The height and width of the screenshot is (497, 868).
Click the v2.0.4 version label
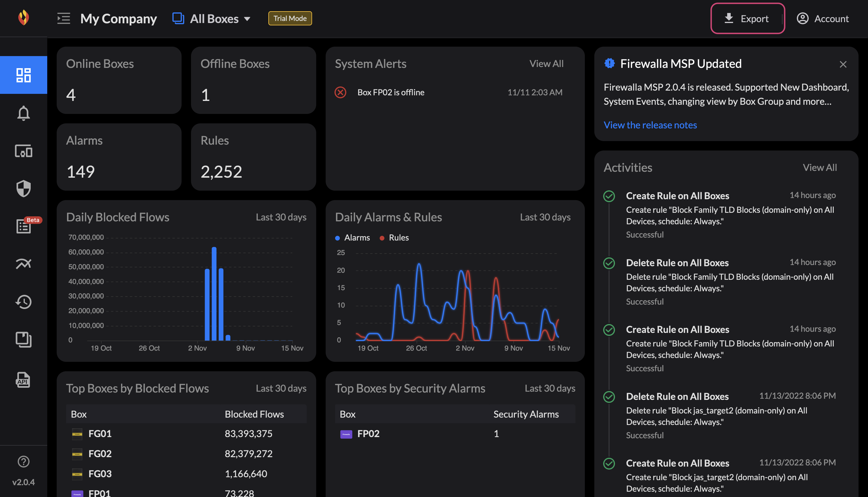[x=24, y=482]
